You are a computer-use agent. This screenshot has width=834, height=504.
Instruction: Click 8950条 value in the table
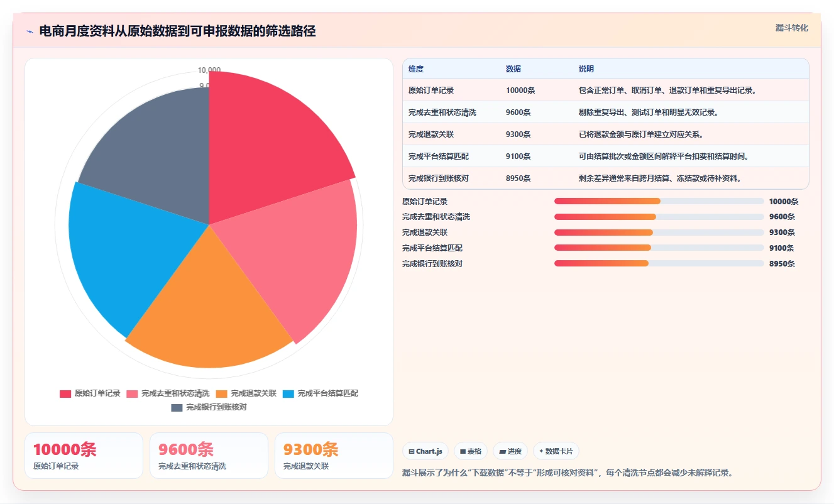coord(519,178)
